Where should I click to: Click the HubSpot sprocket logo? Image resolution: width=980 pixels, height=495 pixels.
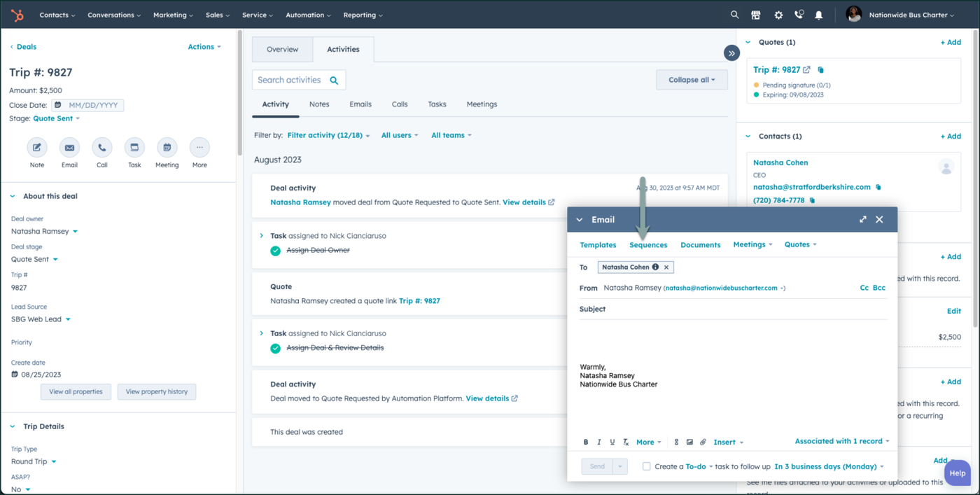(17, 15)
